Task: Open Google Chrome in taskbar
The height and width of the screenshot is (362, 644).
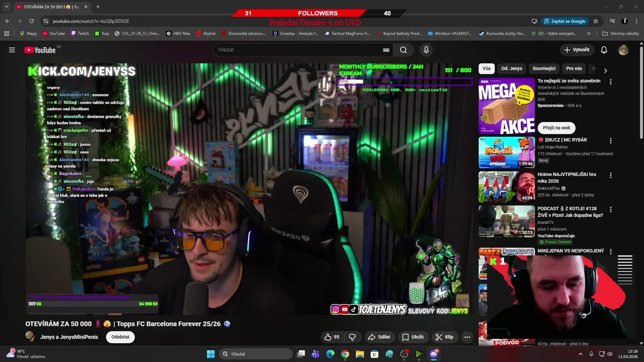Action: point(345,354)
